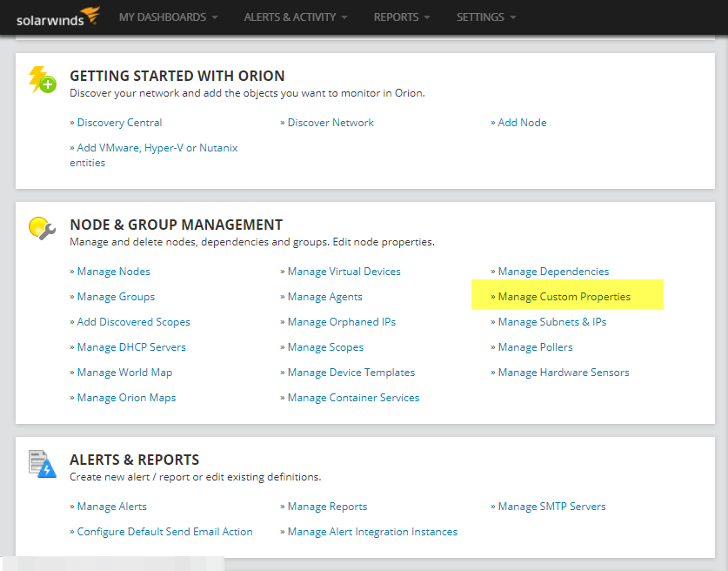Open Discovery Central
728x571 pixels.
pyautogui.click(x=119, y=123)
